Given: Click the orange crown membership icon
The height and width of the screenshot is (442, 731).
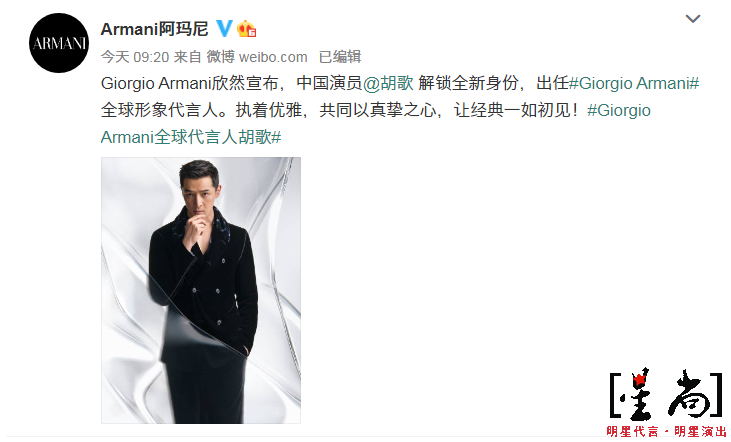Looking at the screenshot, I should pos(246,29).
